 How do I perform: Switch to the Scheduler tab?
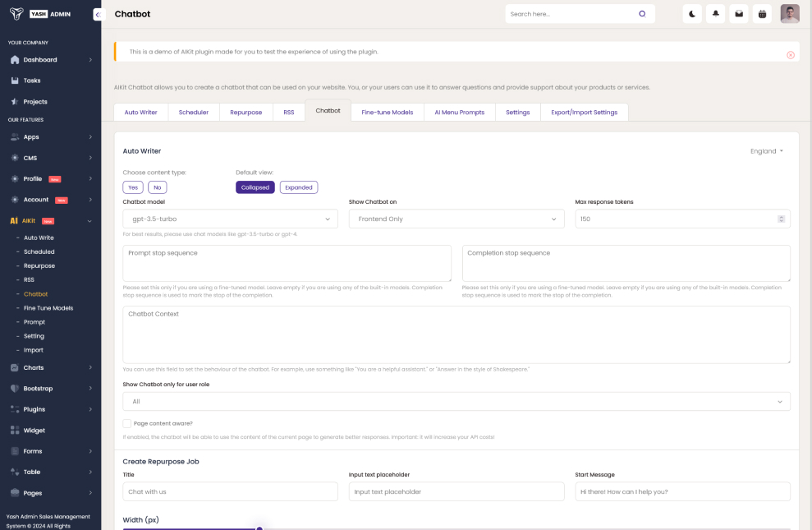click(x=194, y=113)
